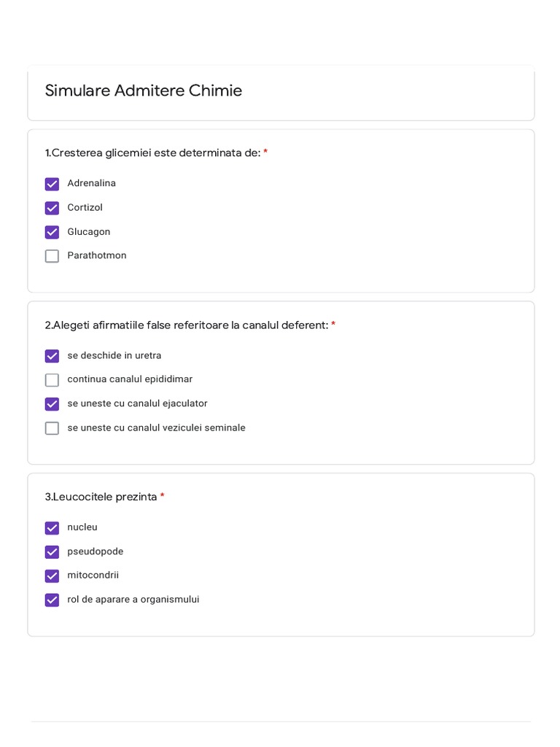
Task: Uncheck the Cortizol option
Action: 52,208
